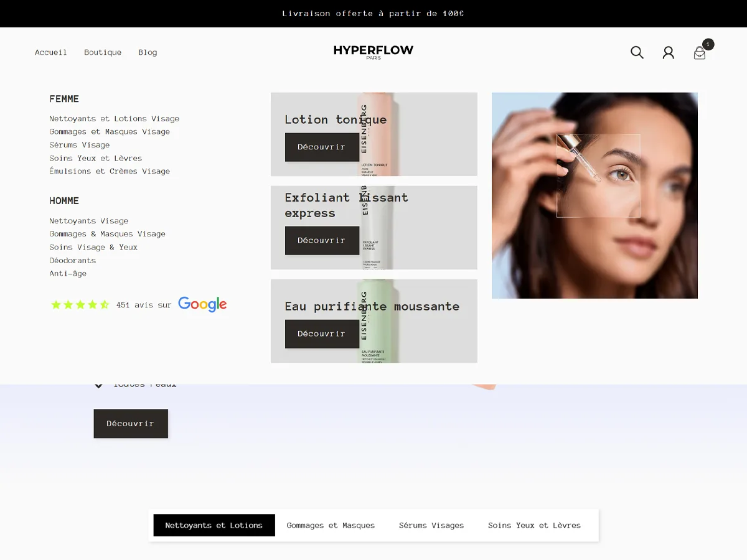Open Soins Yeux et Lèvres link
The height and width of the screenshot is (560, 747).
click(96, 158)
